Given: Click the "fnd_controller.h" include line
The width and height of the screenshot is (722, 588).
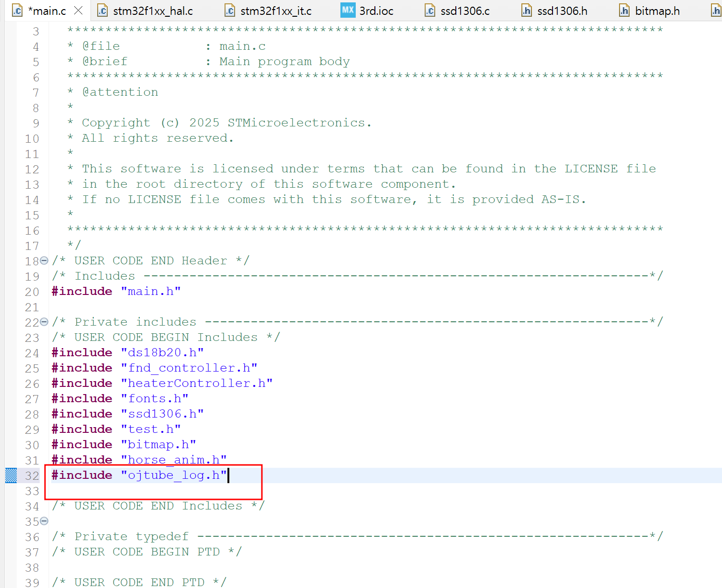Looking at the screenshot, I should 155,368.
